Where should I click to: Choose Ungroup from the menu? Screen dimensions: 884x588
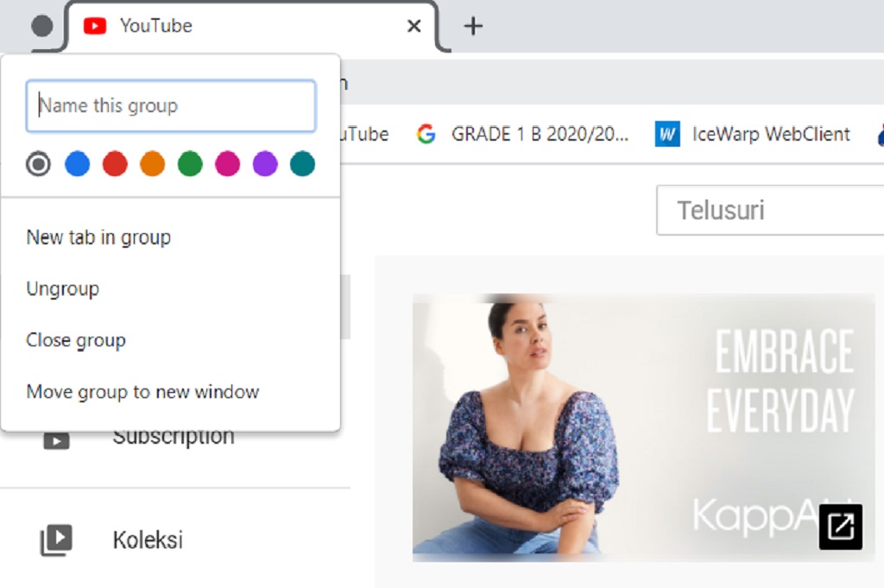pyautogui.click(x=62, y=289)
